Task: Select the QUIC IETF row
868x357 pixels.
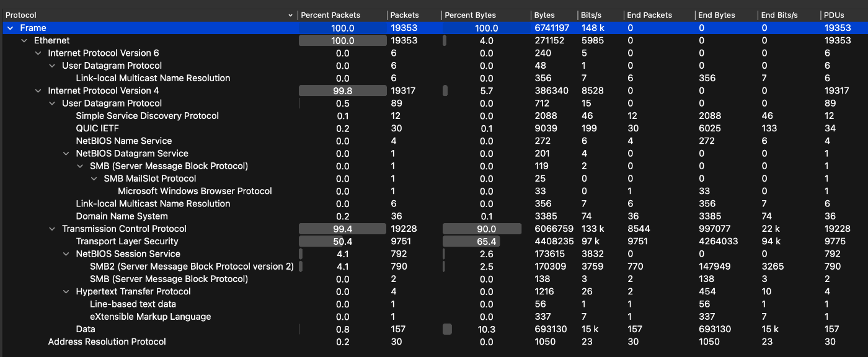Action: coord(434,128)
